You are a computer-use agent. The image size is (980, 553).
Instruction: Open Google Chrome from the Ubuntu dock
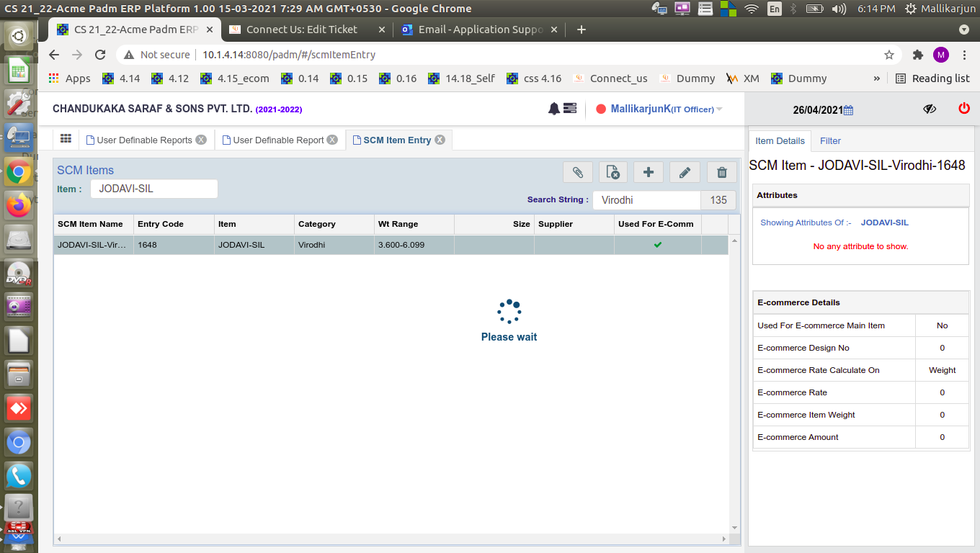click(19, 171)
